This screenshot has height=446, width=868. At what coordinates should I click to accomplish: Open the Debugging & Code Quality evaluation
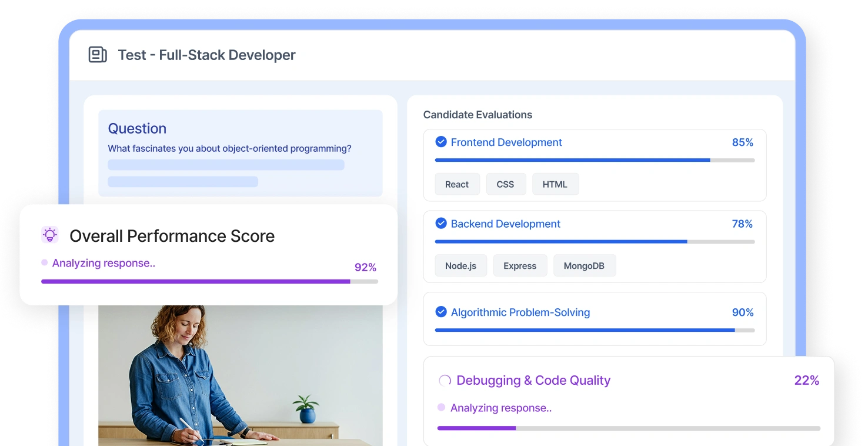[x=629, y=401]
